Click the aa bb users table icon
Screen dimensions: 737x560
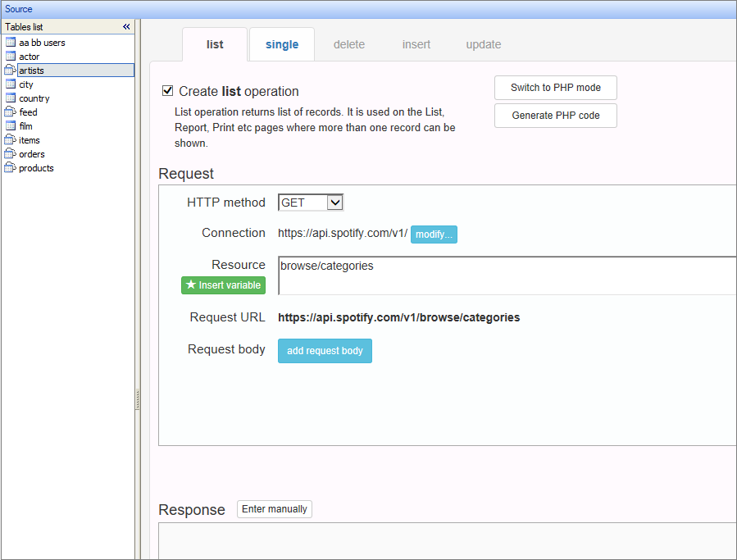[x=11, y=43]
